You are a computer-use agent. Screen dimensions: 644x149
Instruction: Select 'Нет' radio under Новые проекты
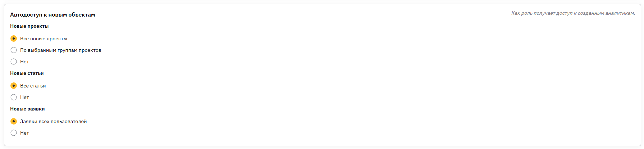14,62
